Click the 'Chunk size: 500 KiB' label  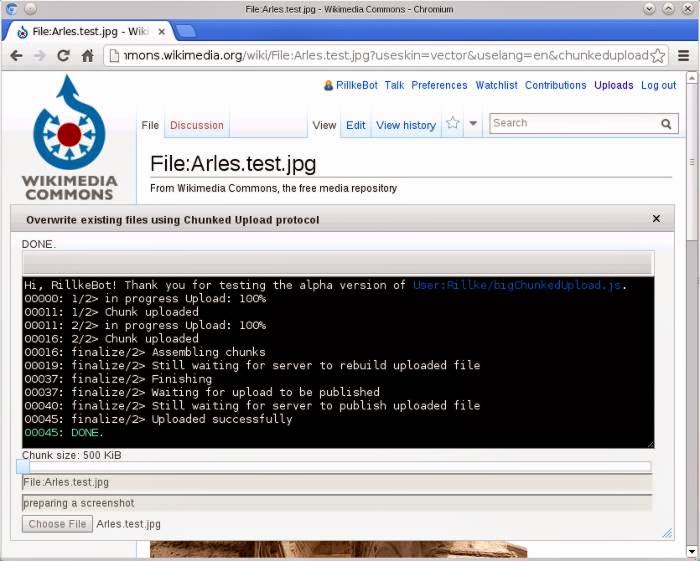click(71, 455)
